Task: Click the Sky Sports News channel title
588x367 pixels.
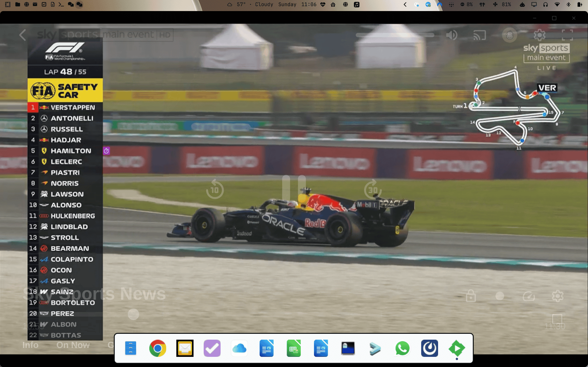Action: (94, 294)
